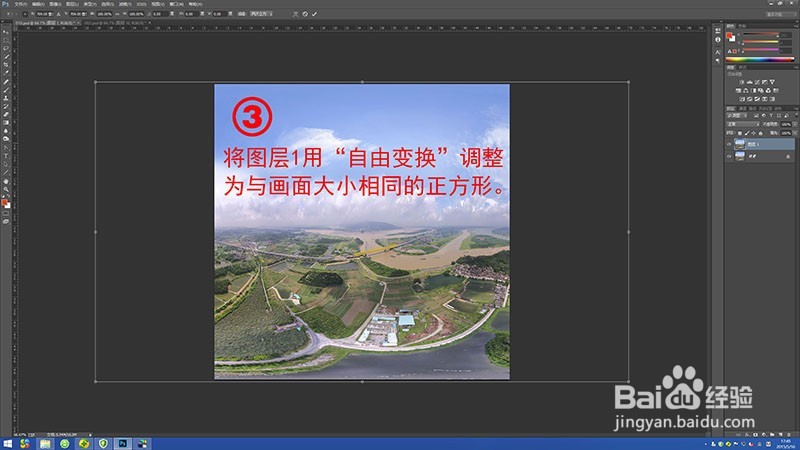This screenshot has width=800, height=450.
Task: Click the red (R) color slider
Action: click(760, 34)
